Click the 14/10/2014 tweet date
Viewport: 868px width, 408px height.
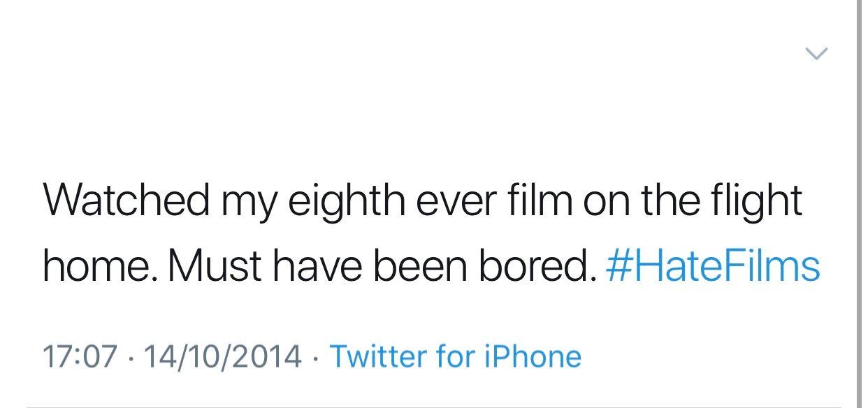click(x=222, y=356)
